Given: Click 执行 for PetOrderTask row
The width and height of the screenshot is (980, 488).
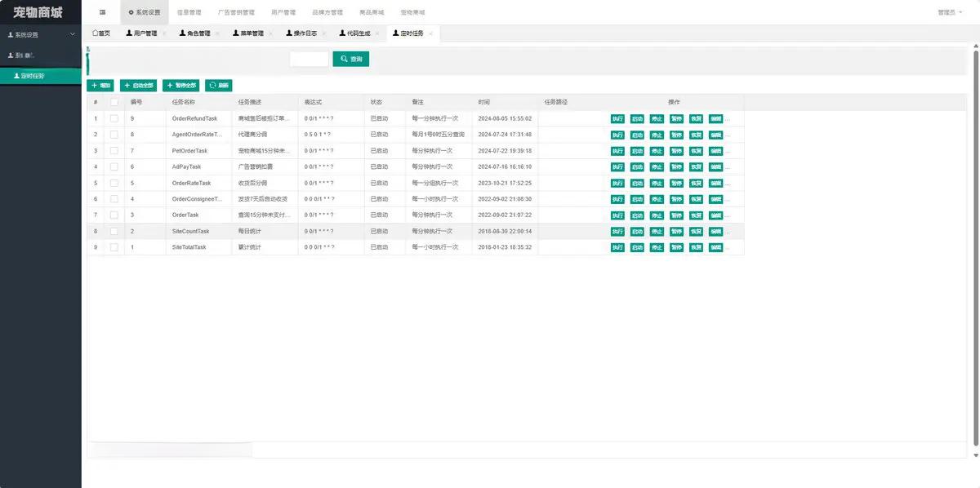Looking at the screenshot, I should click(617, 151).
